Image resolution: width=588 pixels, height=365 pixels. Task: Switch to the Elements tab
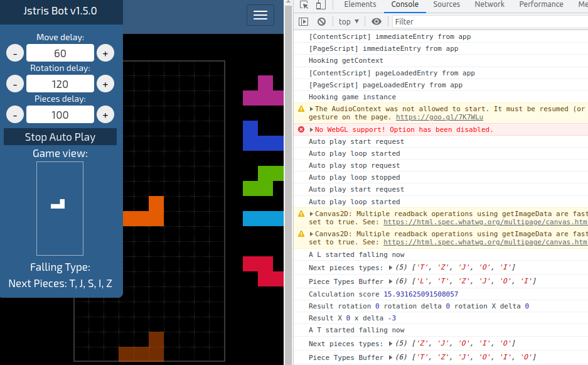click(360, 4)
